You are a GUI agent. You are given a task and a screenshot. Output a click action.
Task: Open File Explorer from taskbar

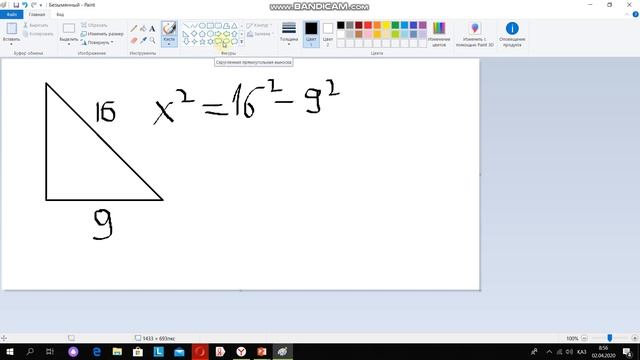tap(117, 351)
